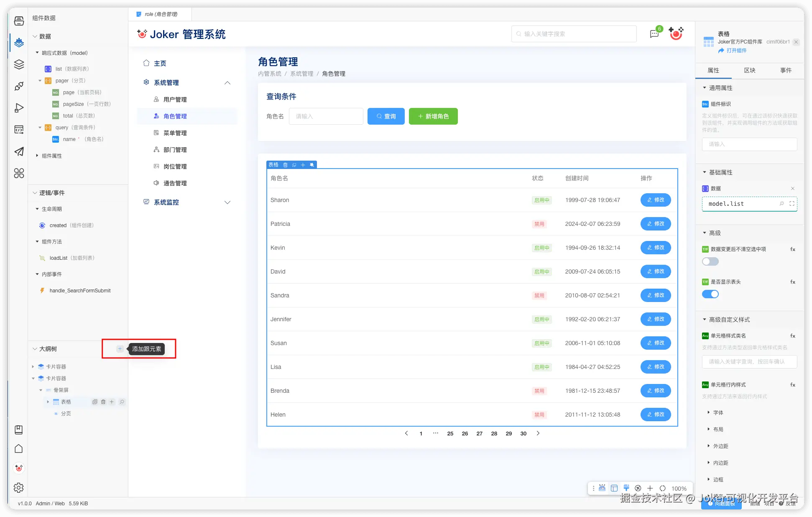Click the 打开组件 link
Viewport: 812px width, 517px height.
736,51
